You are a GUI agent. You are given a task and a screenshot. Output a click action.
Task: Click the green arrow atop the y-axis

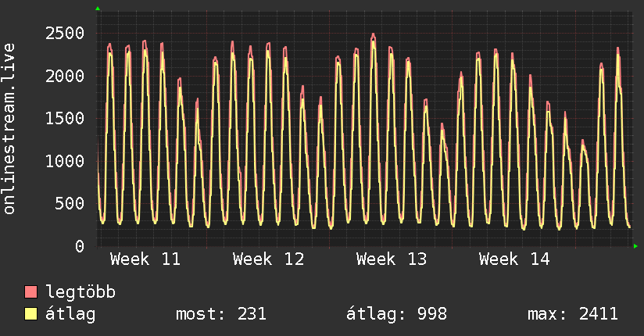[98, 9]
